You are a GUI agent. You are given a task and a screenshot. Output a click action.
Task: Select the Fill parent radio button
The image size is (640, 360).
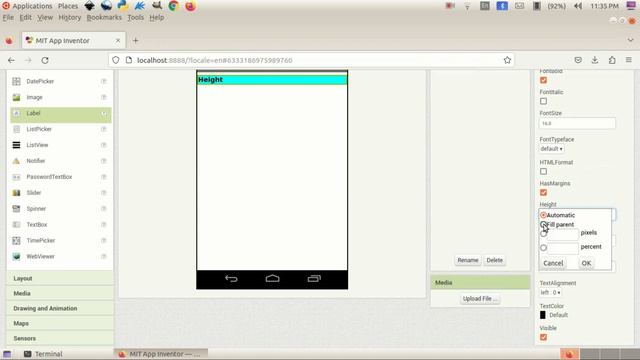(x=543, y=224)
